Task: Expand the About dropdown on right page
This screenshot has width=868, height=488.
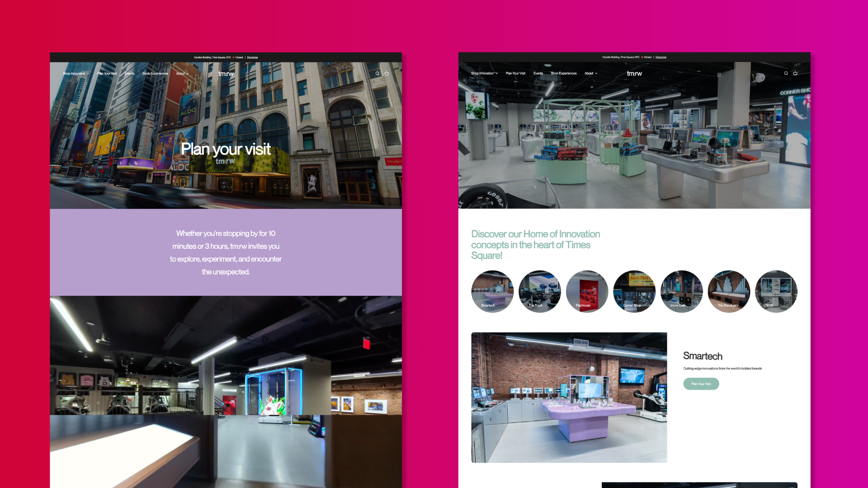Action: pos(590,73)
